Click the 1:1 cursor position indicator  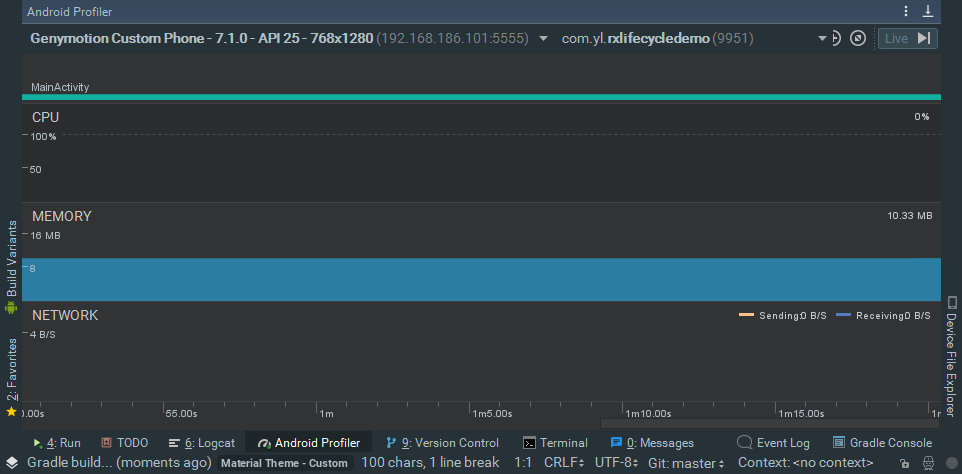pyautogui.click(x=522, y=462)
